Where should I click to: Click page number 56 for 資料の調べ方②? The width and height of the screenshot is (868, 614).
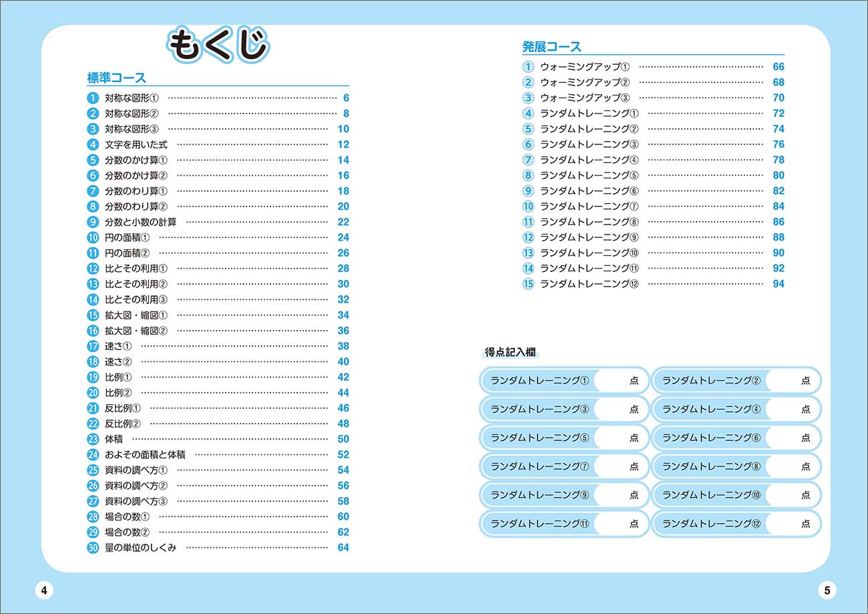coord(343,486)
